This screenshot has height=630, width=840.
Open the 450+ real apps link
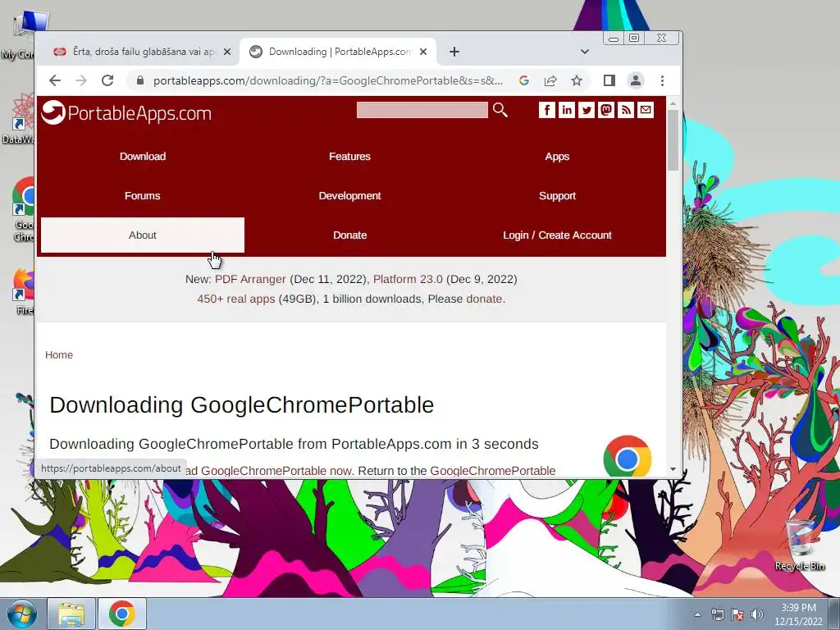point(235,299)
